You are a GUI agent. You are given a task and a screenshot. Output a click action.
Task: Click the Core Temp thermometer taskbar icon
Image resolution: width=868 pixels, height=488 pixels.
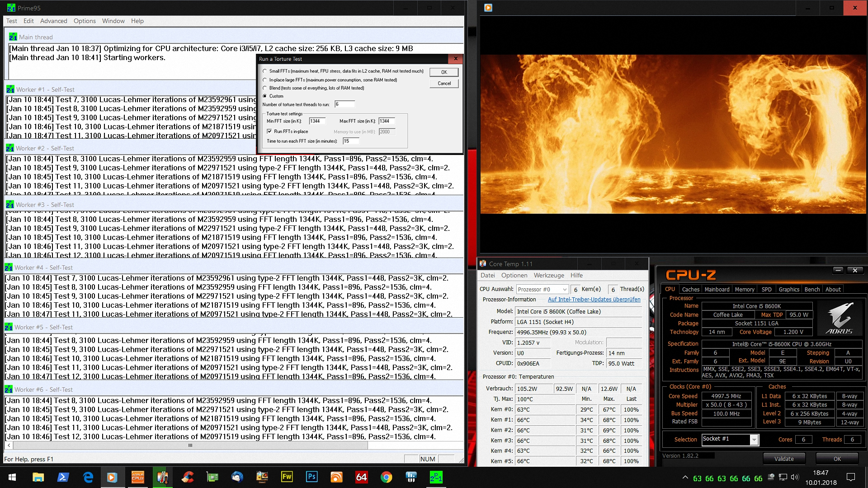162,477
